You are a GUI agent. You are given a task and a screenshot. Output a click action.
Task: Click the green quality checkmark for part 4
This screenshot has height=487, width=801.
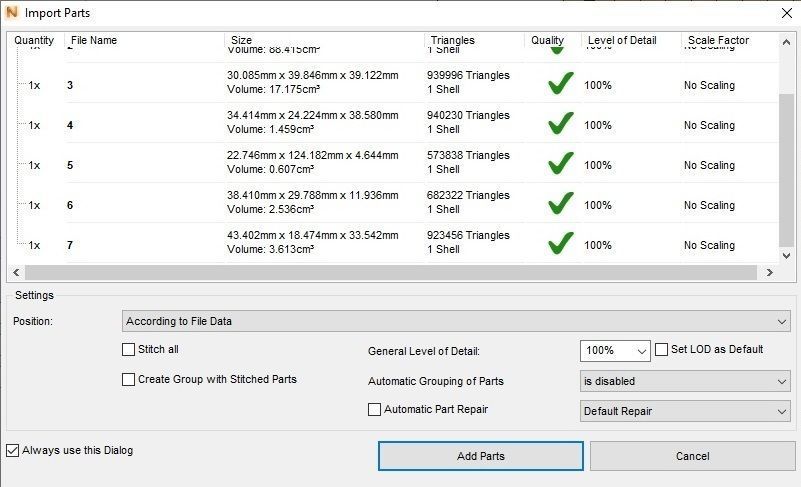pyautogui.click(x=560, y=124)
